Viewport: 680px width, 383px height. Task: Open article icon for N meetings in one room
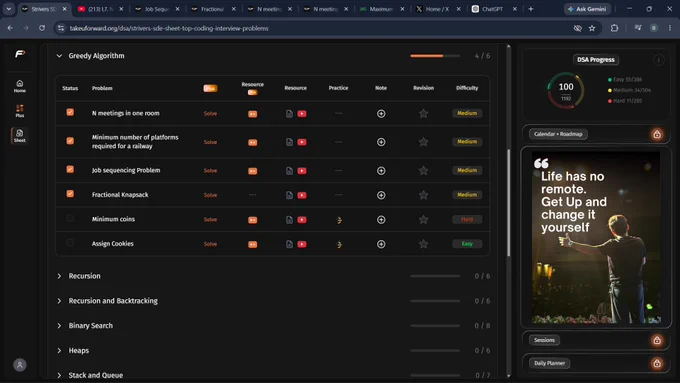click(x=289, y=114)
